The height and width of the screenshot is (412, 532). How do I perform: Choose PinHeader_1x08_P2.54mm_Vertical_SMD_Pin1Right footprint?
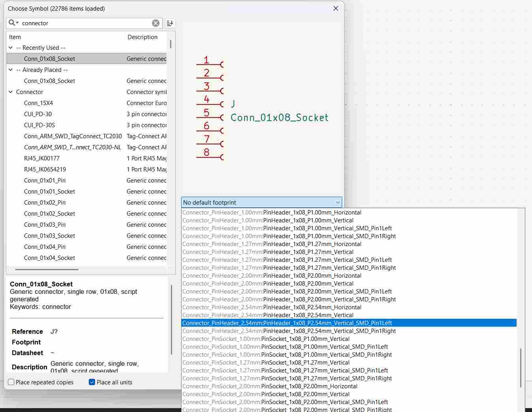pyautogui.click(x=349, y=331)
